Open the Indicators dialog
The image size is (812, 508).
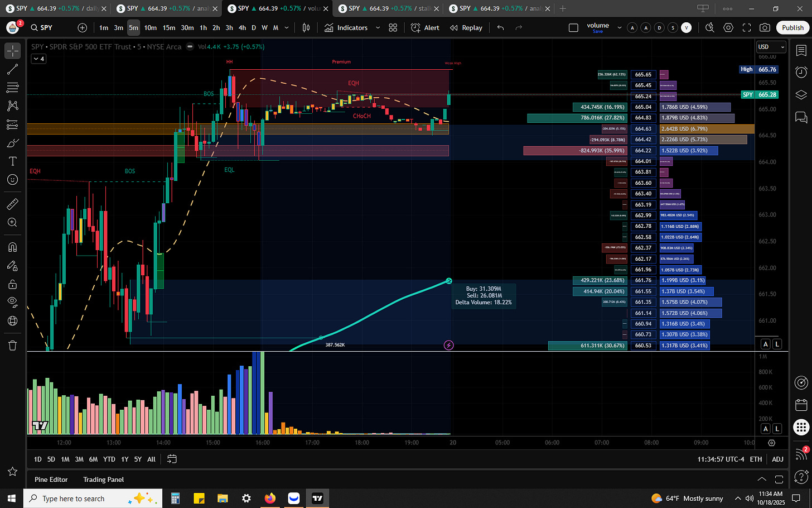[346, 27]
